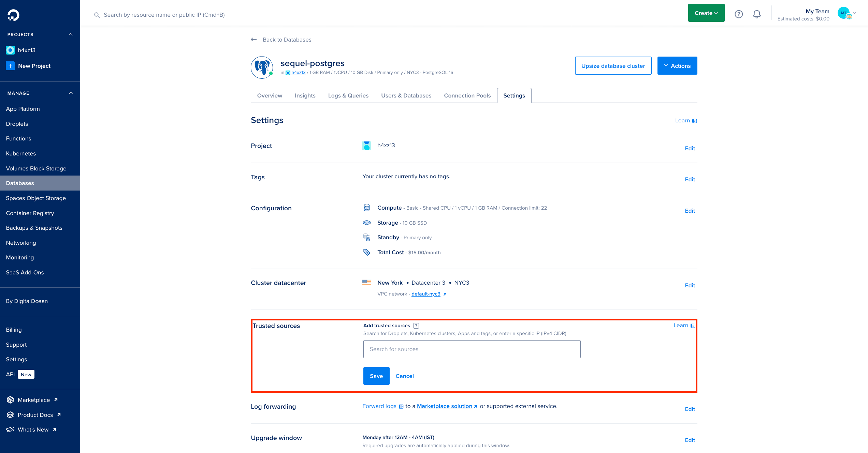This screenshot has width=868, height=453.
Task: Open the notifications bell icon
Action: [757, 14]
